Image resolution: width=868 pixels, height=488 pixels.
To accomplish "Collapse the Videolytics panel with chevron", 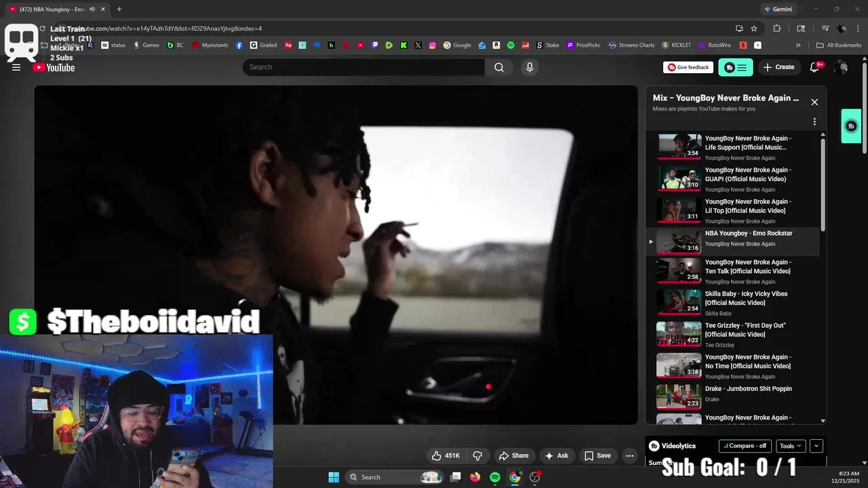I will [x=816, y=446].
